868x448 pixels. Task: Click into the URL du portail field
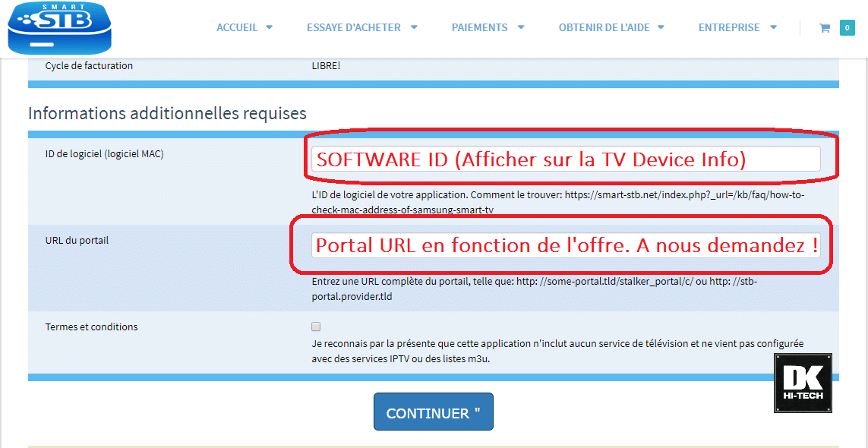click(566, 245)
